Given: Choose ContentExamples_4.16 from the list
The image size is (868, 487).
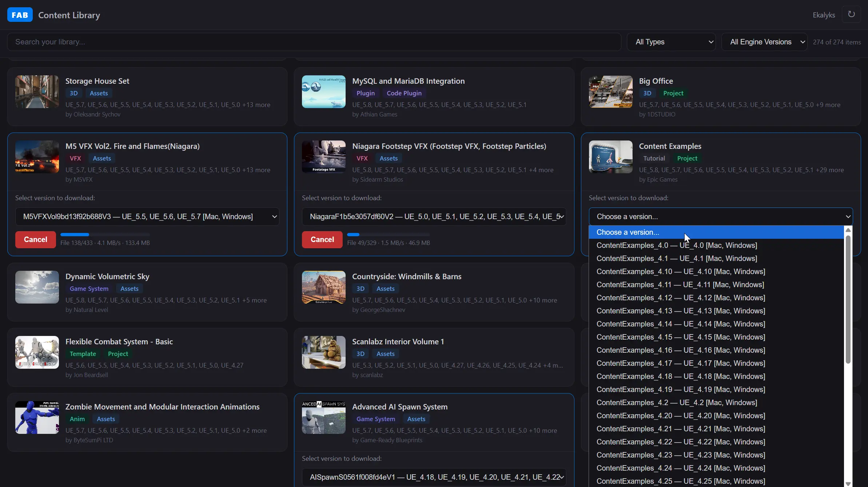Looking at the screenshot, I should click(x=716, y=350).
